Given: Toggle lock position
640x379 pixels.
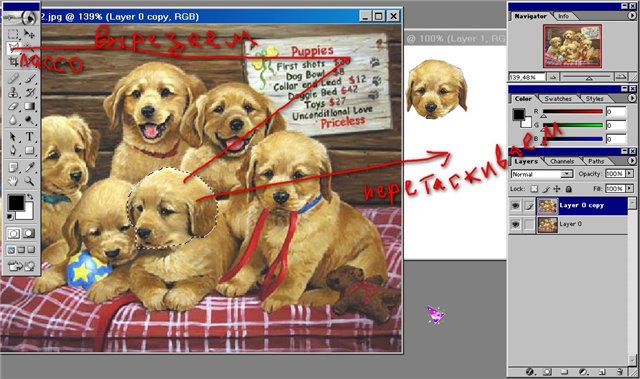Looking at the screenshot, I should coord(557,189).
